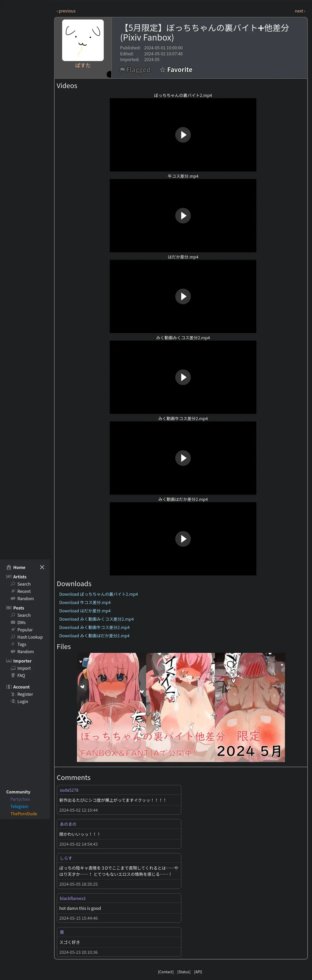Viewport: 312px width, 980px height.
Task: Click the Popular posts icon
Action: [13, 630]
